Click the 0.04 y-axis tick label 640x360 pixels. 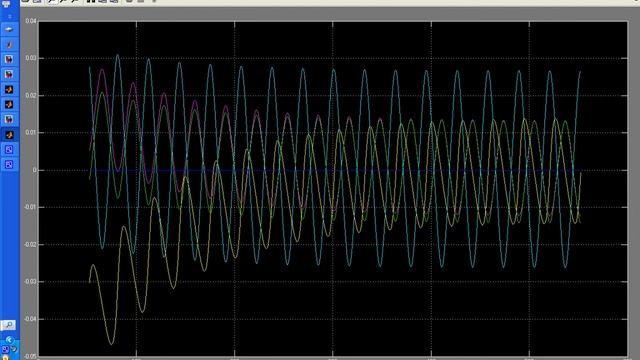pyautogui.click(x=31, y=21)
